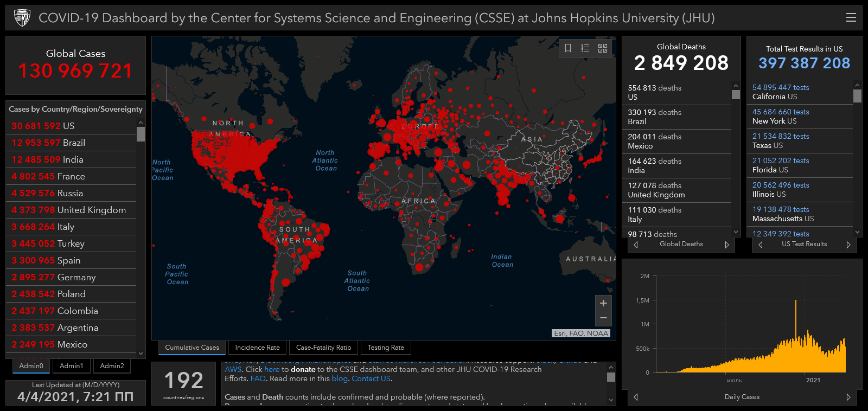Open the basemap gallery grid icon

(x=603, y=48)
